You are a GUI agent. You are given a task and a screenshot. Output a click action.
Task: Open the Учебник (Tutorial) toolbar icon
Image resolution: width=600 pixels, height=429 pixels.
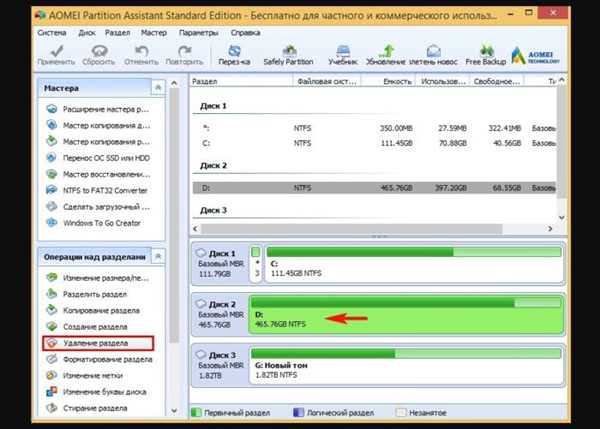point(343,51)
